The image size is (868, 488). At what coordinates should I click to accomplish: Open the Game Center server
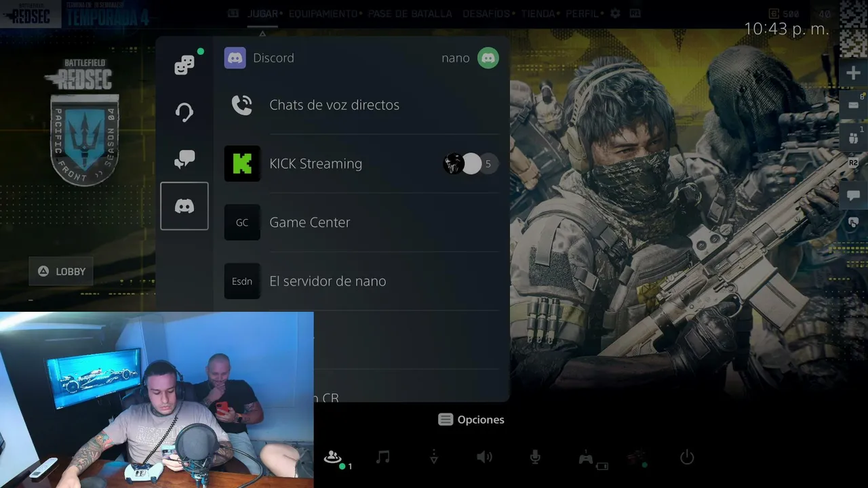tap(361, 222)
